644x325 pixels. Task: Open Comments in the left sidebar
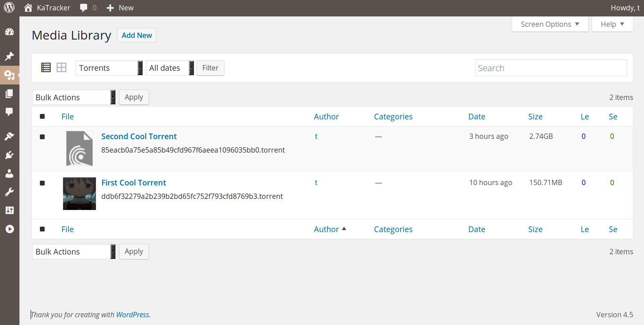tap(9, 112)
